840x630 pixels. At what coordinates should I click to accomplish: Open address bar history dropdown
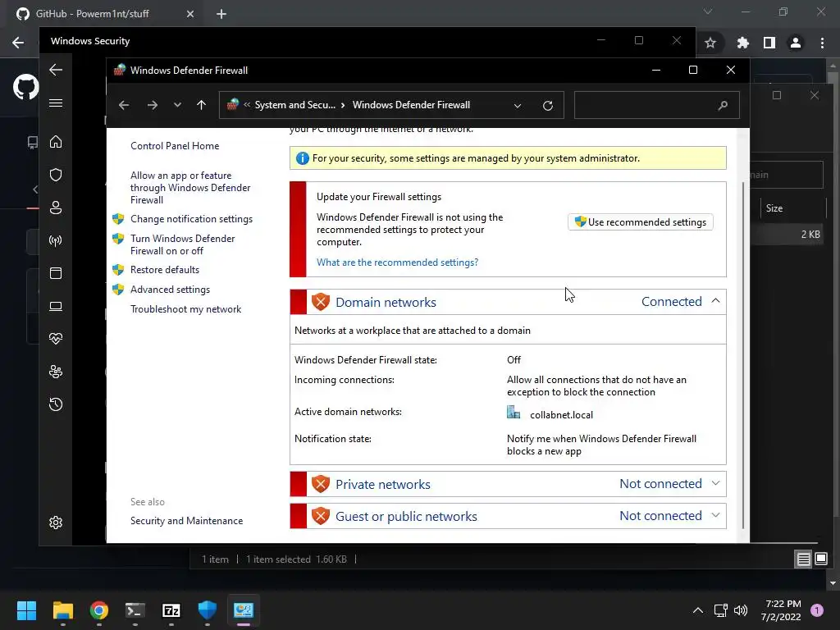point(518,106)
